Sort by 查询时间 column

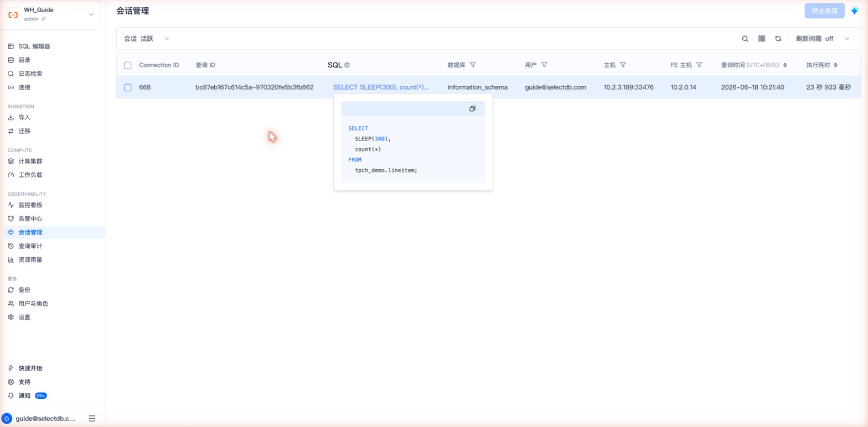(785, 65)
